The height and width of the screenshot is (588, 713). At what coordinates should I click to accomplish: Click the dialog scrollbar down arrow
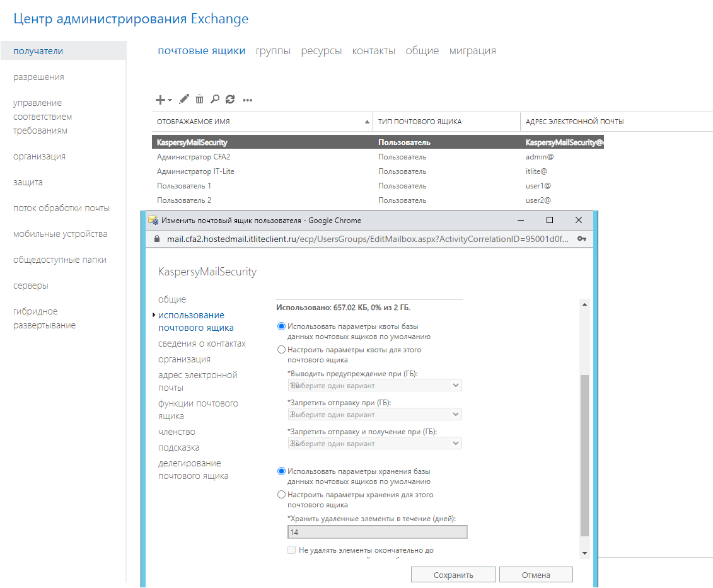pos(585,553)
